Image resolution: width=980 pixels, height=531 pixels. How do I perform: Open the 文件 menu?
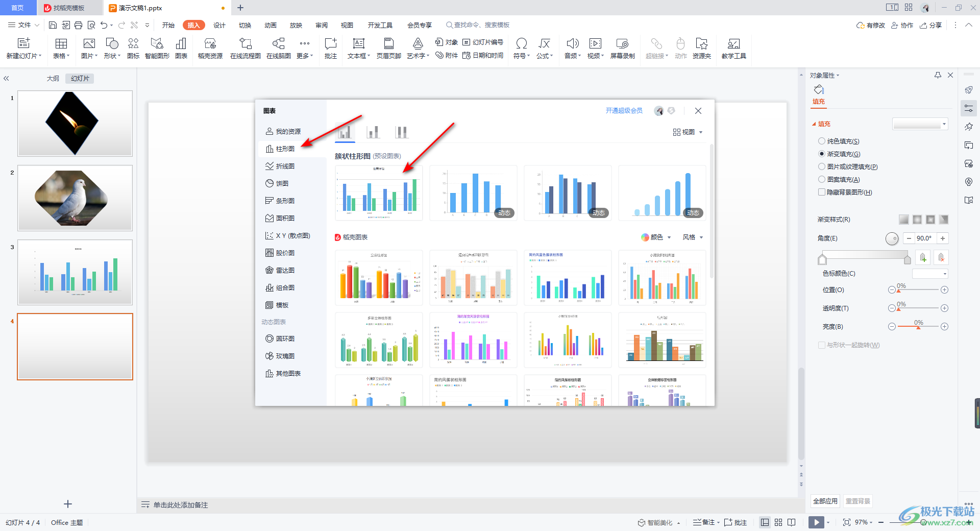tap(23, 25)
